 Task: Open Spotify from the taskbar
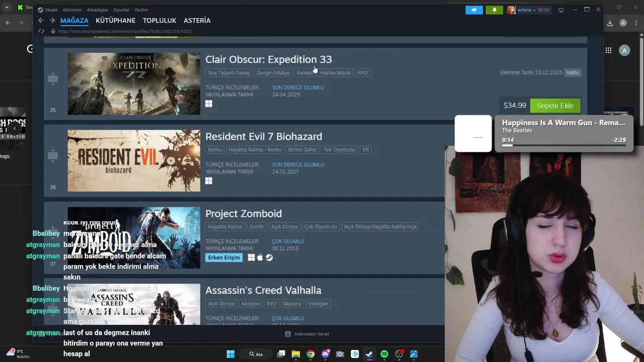tap(384, 354)
